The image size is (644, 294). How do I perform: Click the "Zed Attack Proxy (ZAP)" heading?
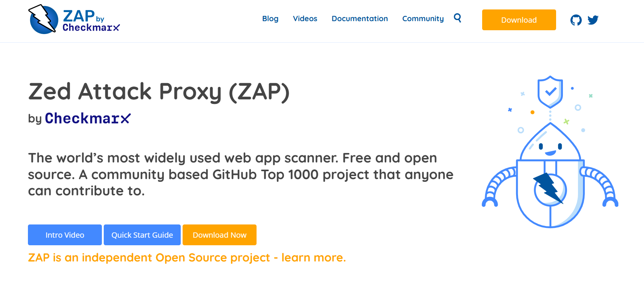(159, 92)
